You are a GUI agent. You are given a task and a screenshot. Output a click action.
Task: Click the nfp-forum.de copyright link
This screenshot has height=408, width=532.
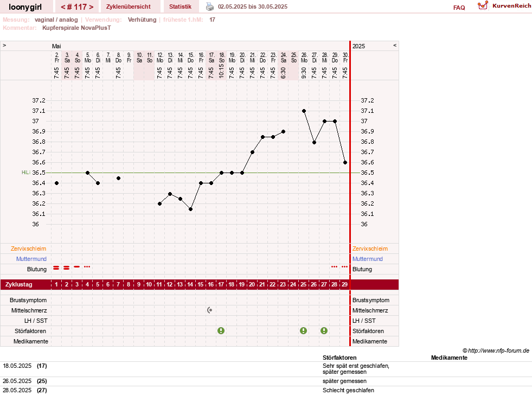click(x=496, y=350)
